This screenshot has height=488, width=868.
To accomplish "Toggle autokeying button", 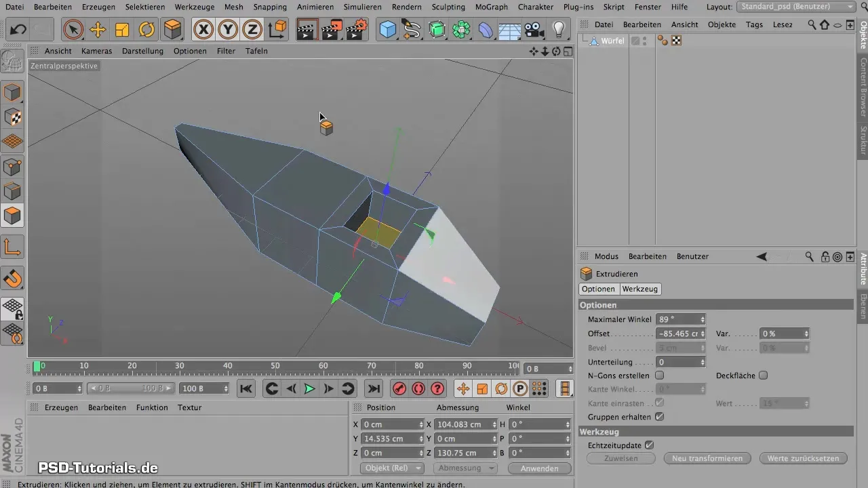I will pos(418,388).
